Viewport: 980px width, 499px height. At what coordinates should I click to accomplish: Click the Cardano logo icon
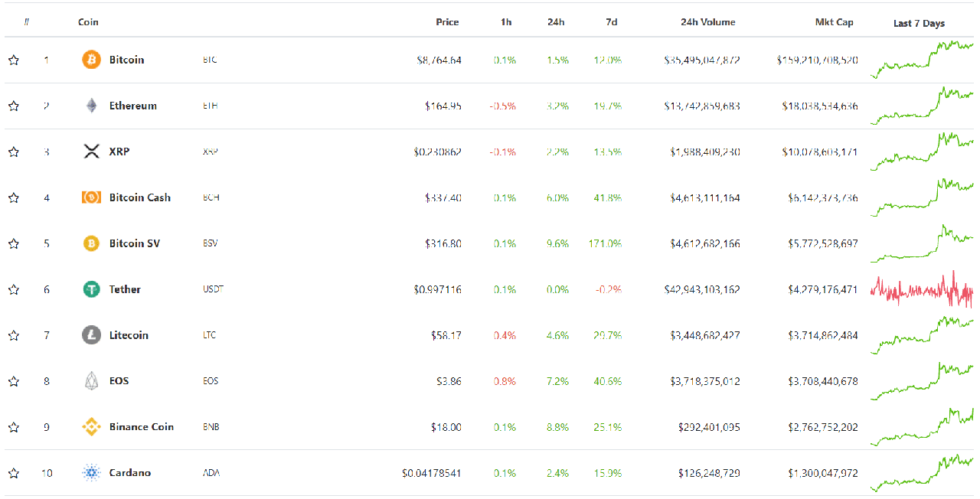91,473
